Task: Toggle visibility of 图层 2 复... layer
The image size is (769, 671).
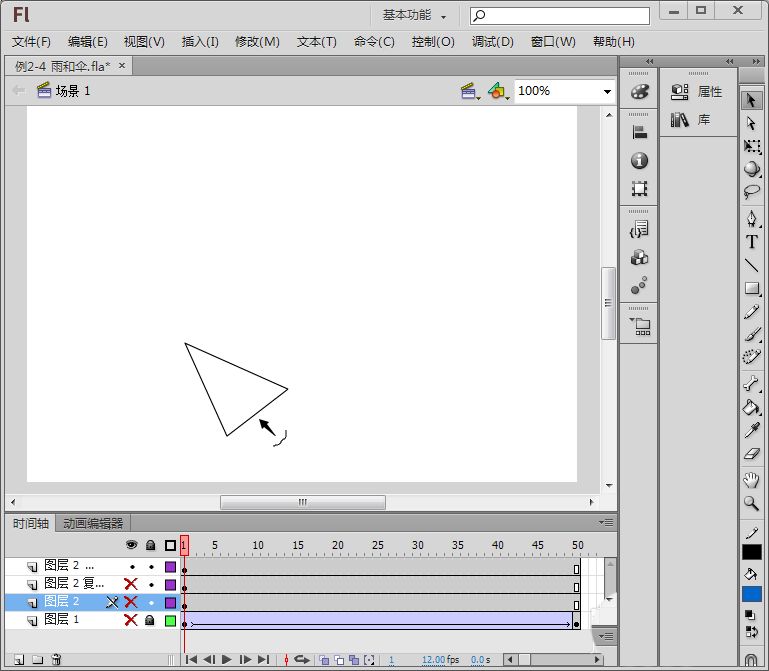Action: click(x=131, y=584)
